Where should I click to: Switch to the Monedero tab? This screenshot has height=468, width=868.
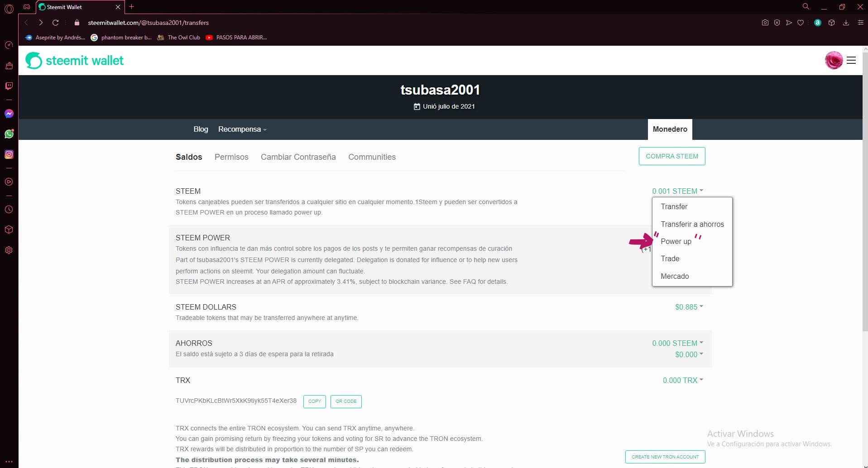coord(670,129)
